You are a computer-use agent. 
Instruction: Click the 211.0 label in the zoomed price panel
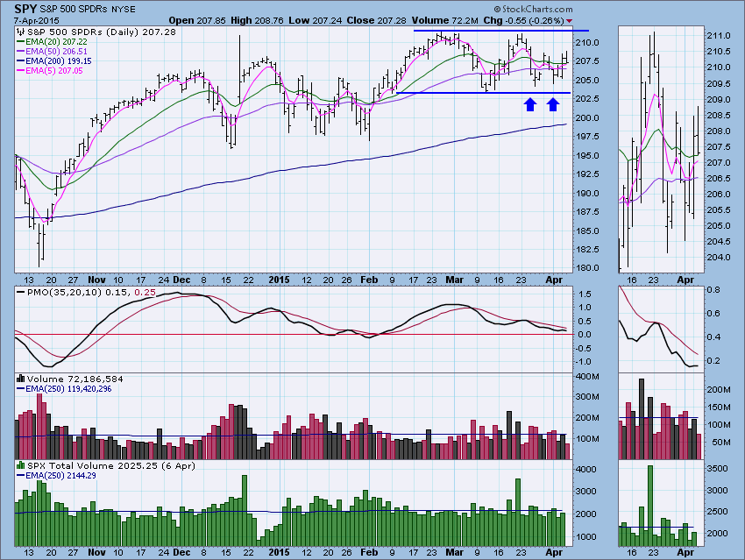pos(719,36)
